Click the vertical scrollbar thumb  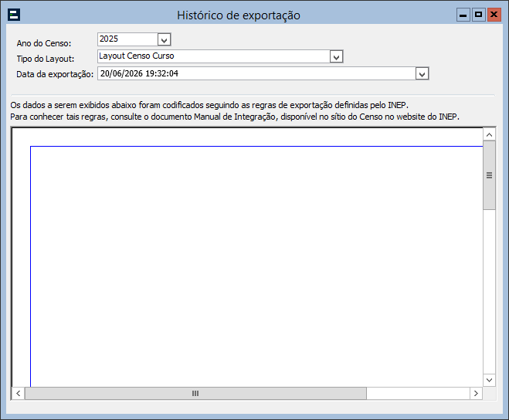coord(489,175)
